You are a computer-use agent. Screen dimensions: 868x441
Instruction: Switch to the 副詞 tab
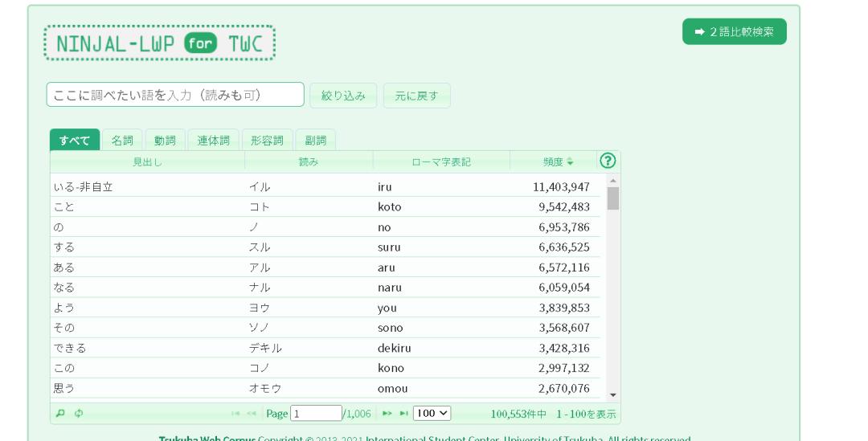tap(316, 140)
